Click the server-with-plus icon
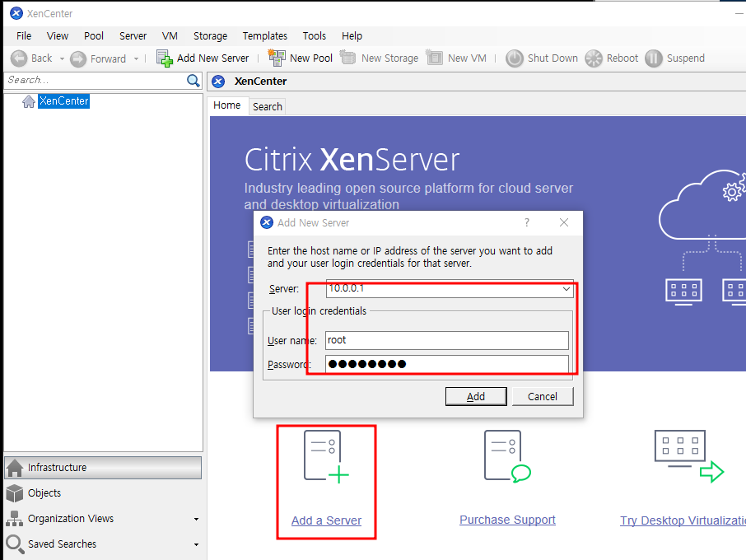746x560 pixels. click(x=326, y=457)
